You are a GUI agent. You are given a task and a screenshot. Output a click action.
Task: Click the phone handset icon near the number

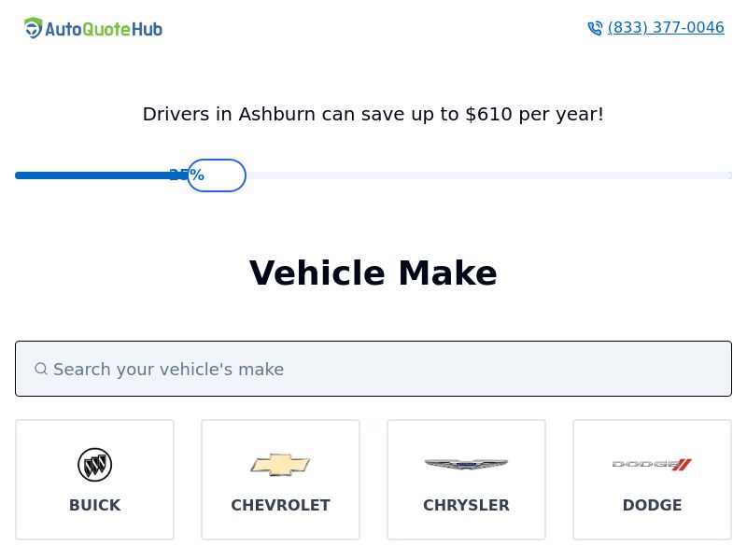(595, 28)
